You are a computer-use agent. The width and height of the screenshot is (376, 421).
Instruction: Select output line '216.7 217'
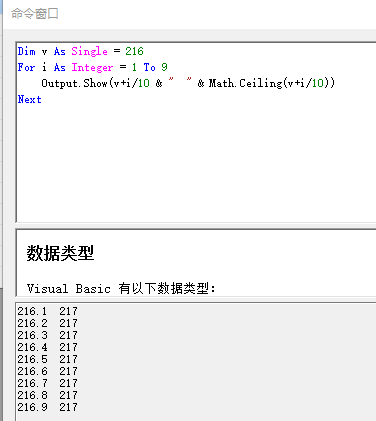(x=47, y=383)
